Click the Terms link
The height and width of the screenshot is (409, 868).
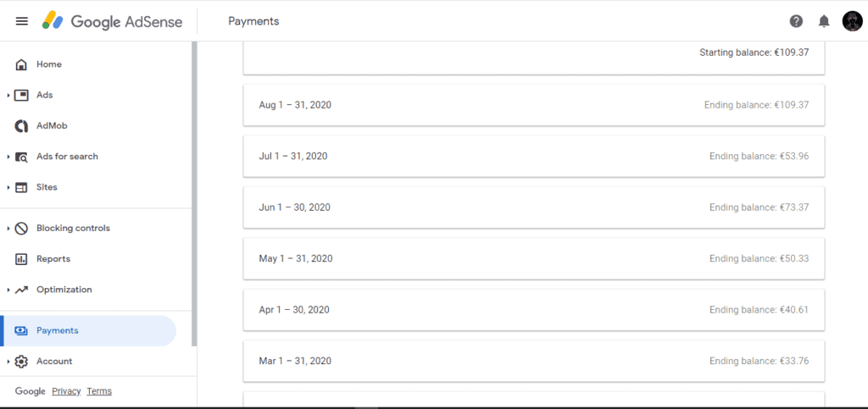(x=99, y=391)
